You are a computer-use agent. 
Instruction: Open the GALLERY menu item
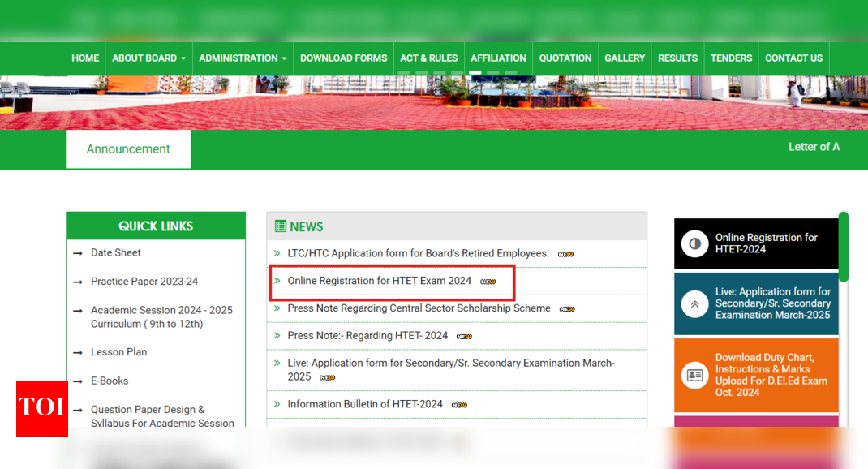[x=625, y=58]
